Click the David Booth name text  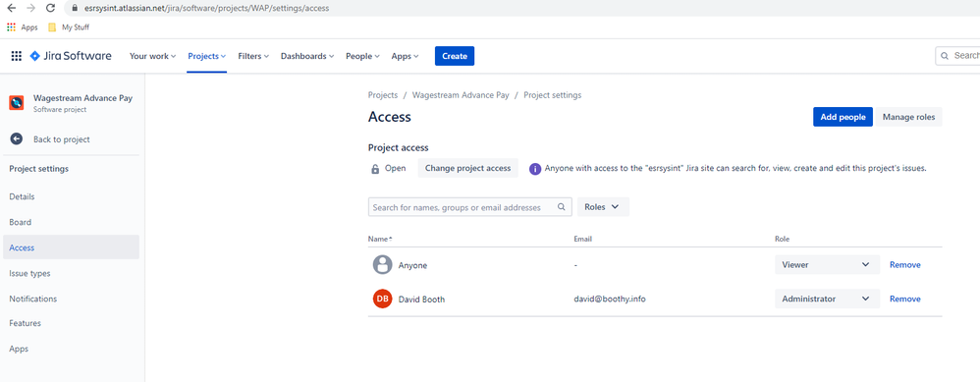point(421,300)
